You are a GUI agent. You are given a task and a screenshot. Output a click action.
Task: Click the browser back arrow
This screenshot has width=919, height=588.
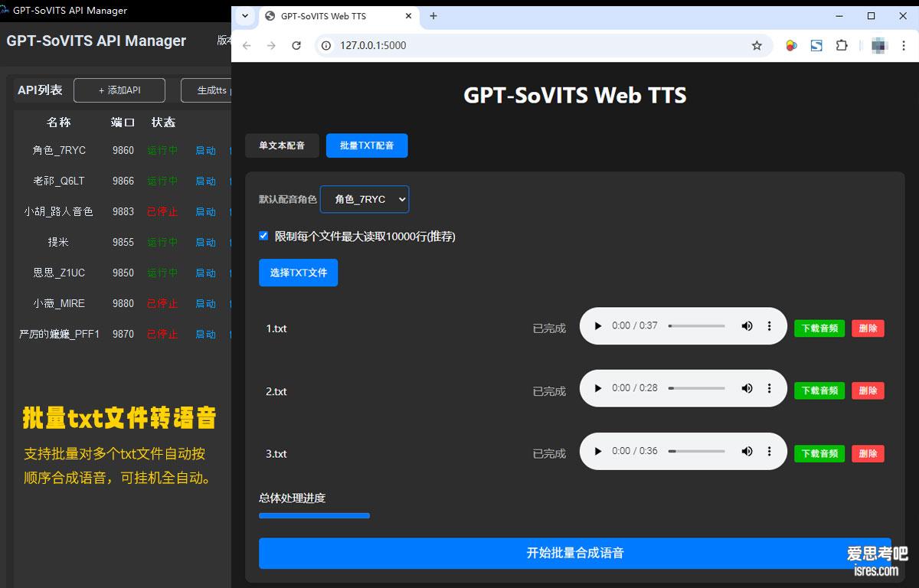click(247, 45)
